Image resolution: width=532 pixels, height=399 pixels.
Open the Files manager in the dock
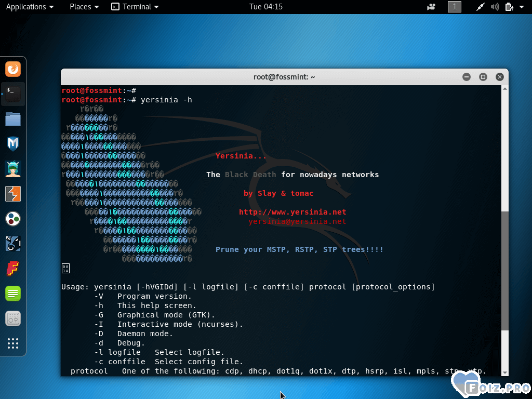13,119
